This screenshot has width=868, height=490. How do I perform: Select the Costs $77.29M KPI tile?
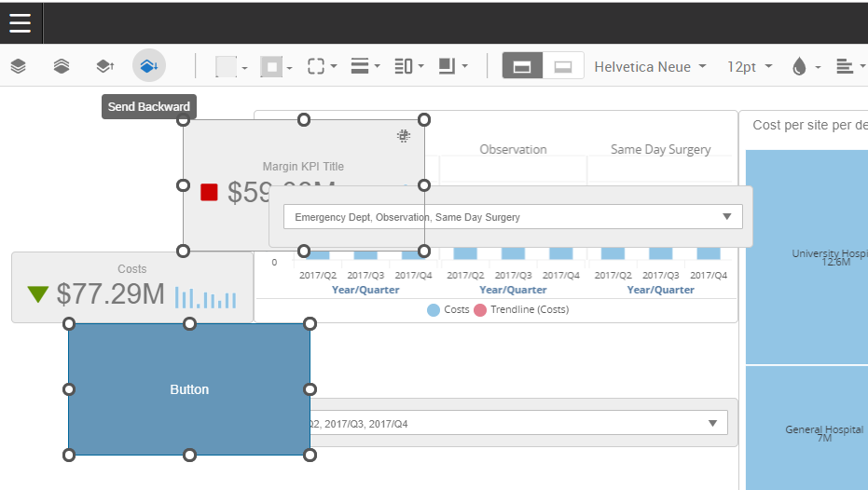coord(131,288)
